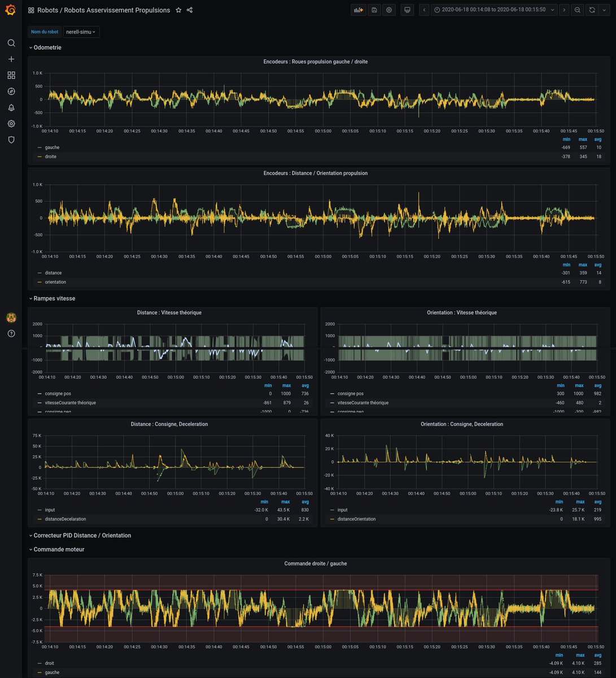Toggle consigne pos in Distance Vitesse legend
This screenshot has width=616, height=678.
pos(58,394)
